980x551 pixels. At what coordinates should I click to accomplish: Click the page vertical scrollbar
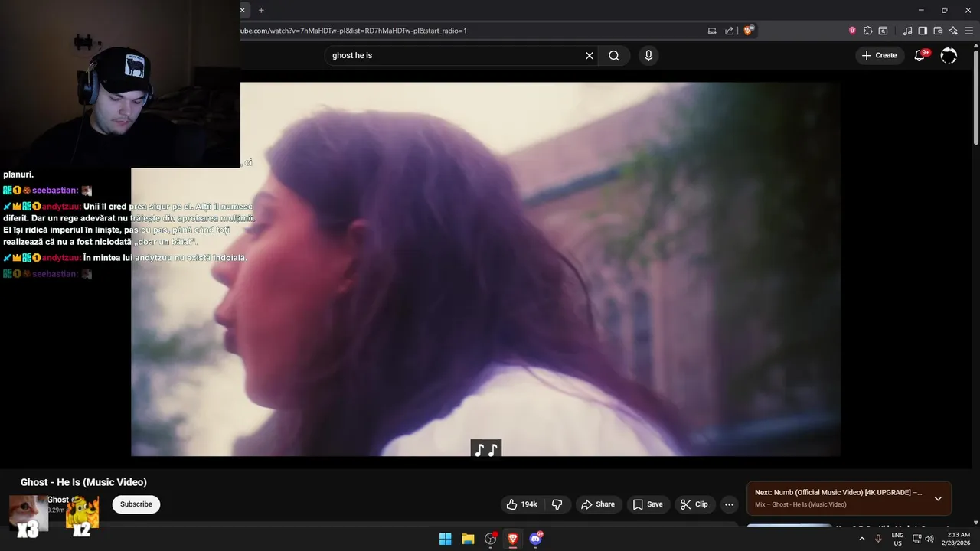(x=976, y=96)
